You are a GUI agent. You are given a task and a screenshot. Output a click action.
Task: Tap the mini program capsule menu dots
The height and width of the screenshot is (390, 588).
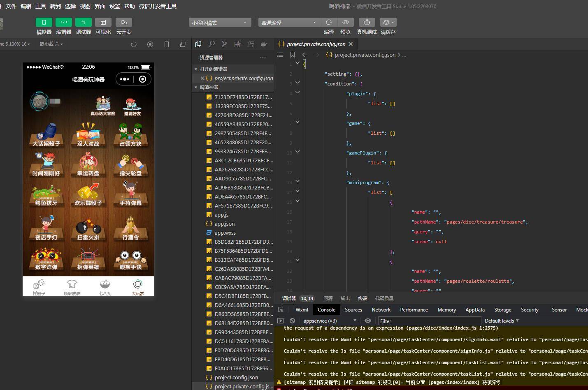[x=125, y=79]
